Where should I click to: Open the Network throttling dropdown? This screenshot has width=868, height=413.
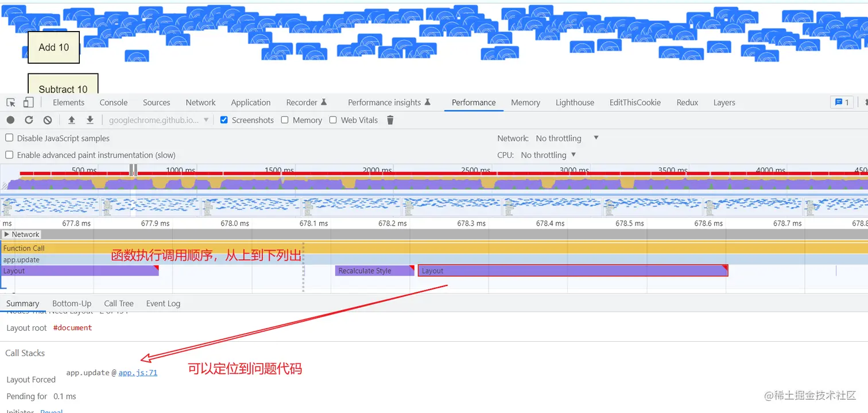pos(567,138)
